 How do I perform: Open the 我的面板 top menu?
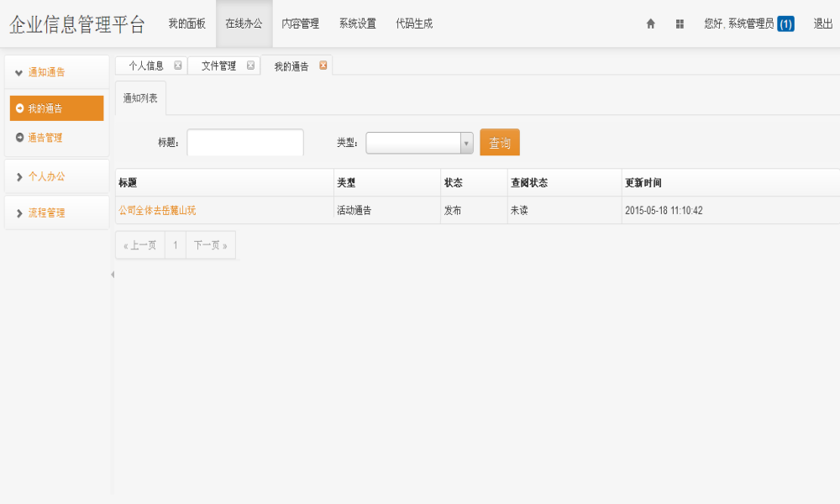(187, 24)
